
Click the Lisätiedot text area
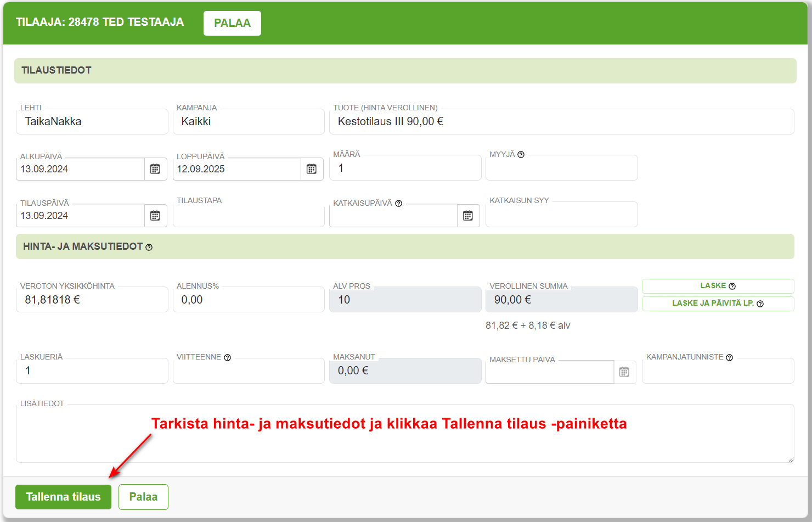click(405, 434)
